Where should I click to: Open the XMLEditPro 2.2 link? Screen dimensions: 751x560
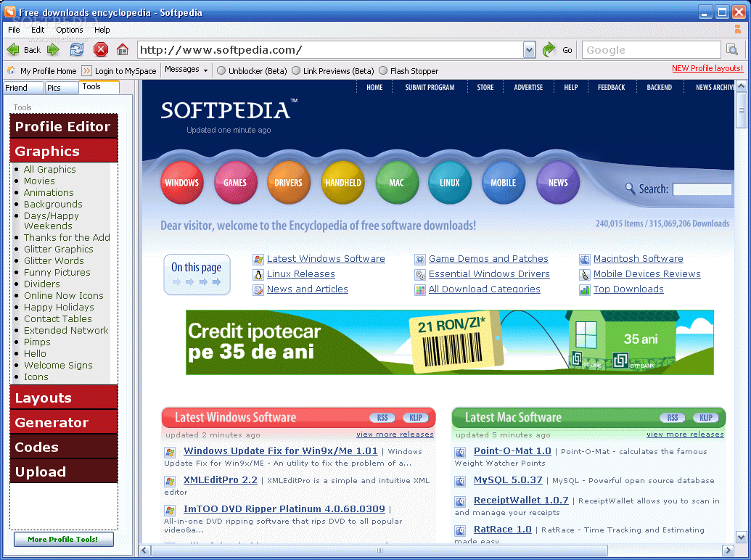pyautogui.click(x=221, y=480)
